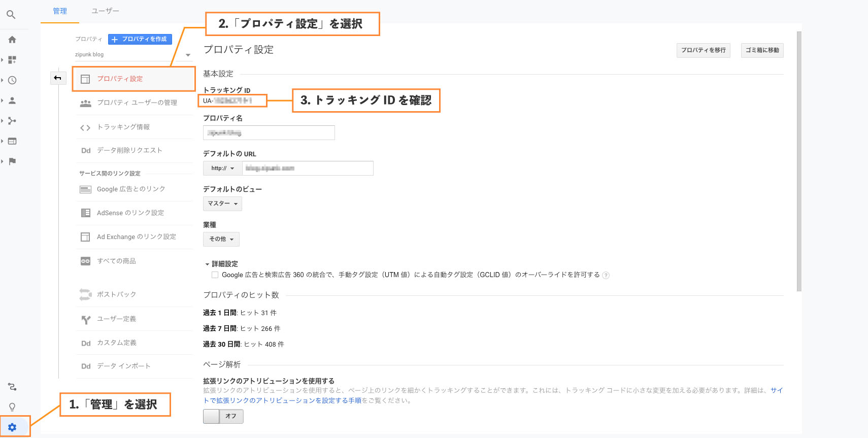The image size is (868, 438).
Task: Click the ポストバック arrows icon
Action: click(x=85, y=294)
